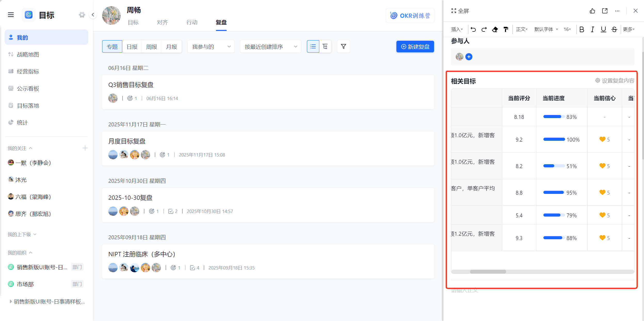The height and width of the screenshot is (321, 644).
Task: Click the 79% progress bar
Action: click(x=554, y=215)
